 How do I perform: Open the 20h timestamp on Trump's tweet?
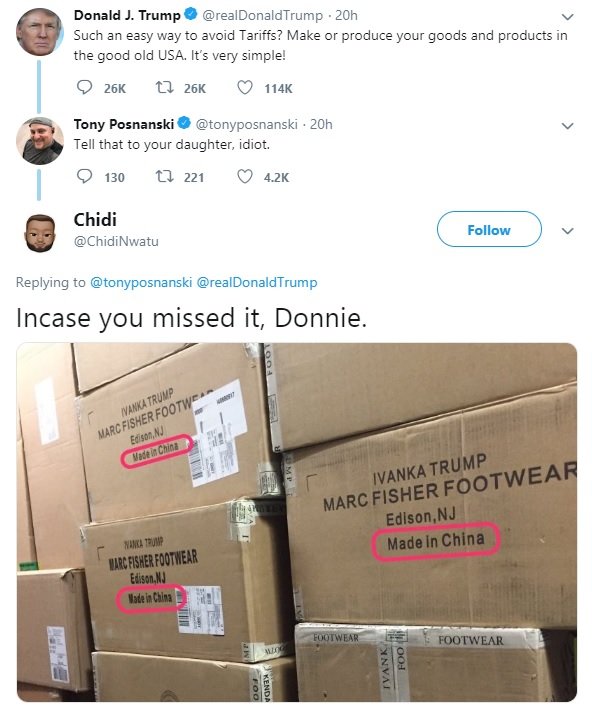[346, 15]
